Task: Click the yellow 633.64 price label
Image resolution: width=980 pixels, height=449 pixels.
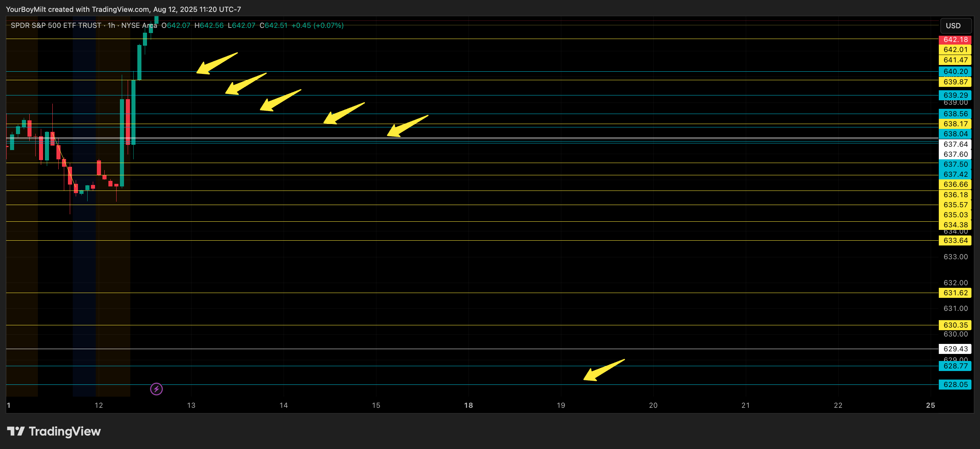Action: (955, 241)
